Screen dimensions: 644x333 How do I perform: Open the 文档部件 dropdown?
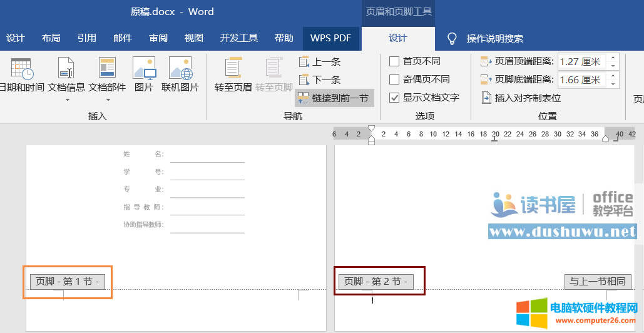[107, 99]
